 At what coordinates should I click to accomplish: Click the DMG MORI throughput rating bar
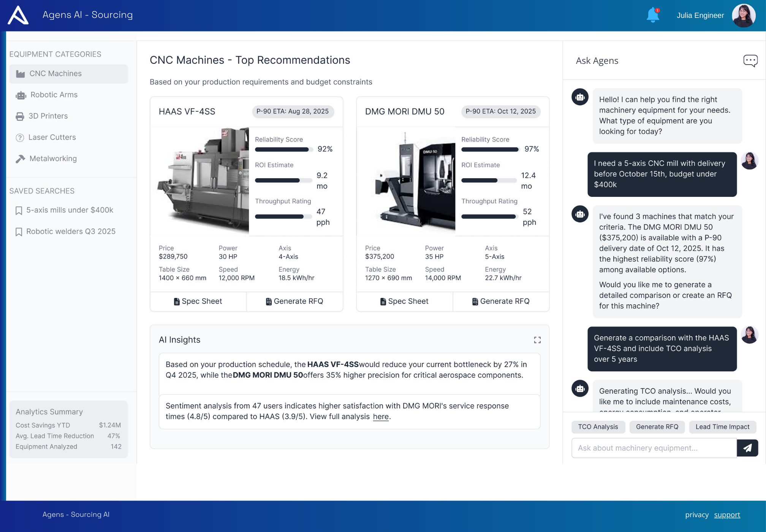point(489,217)
